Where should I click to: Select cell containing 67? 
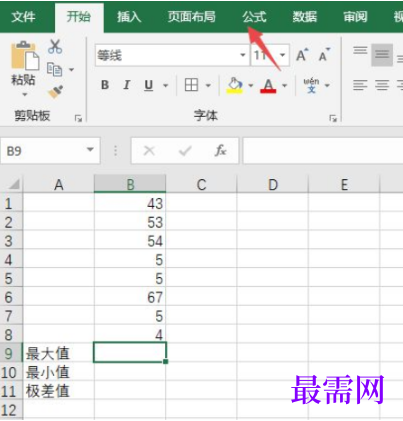coord(130,297)
